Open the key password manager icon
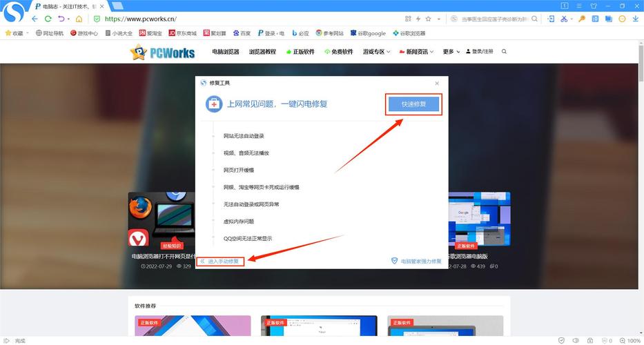644x345 pixels. (582, 19)
